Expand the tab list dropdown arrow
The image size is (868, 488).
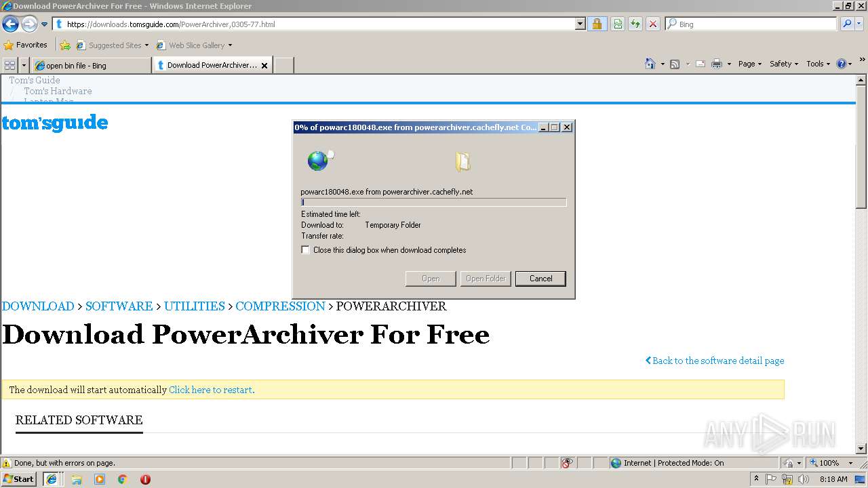(24, 65)
